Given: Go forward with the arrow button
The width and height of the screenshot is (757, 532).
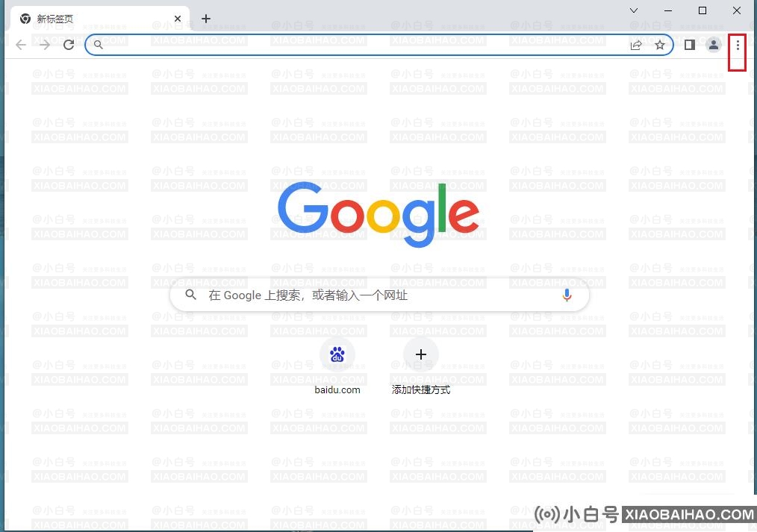Looking at the screenshot, I should pos(44,45).
